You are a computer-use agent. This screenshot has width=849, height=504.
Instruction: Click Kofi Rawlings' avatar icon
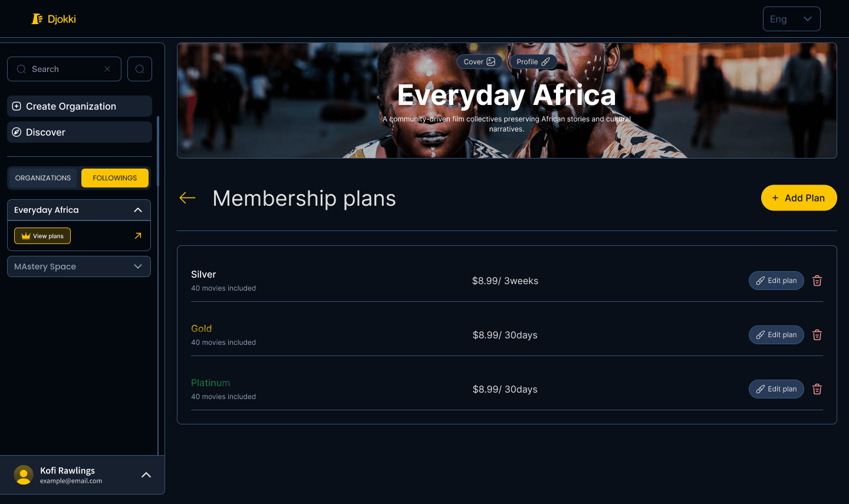tap(24, 475)
